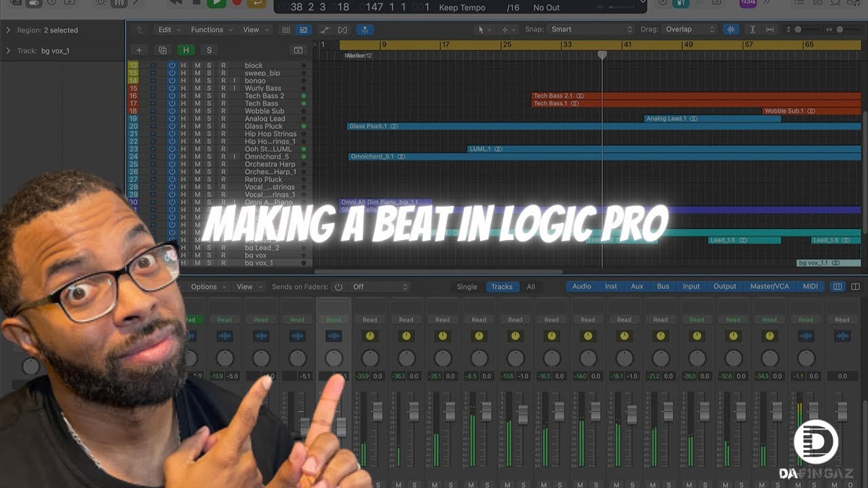Duplicate track using the duplicate icon
Viewport: 868px width, 488px height.
click(x=162, y=50)
